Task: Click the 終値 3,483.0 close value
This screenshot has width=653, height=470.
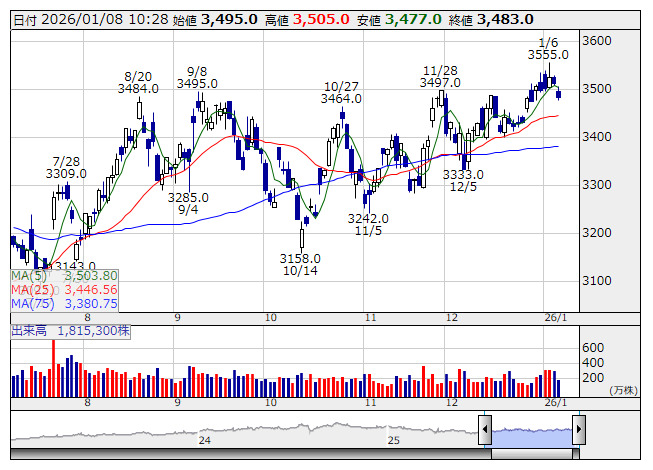Action: tap(491, 20)
